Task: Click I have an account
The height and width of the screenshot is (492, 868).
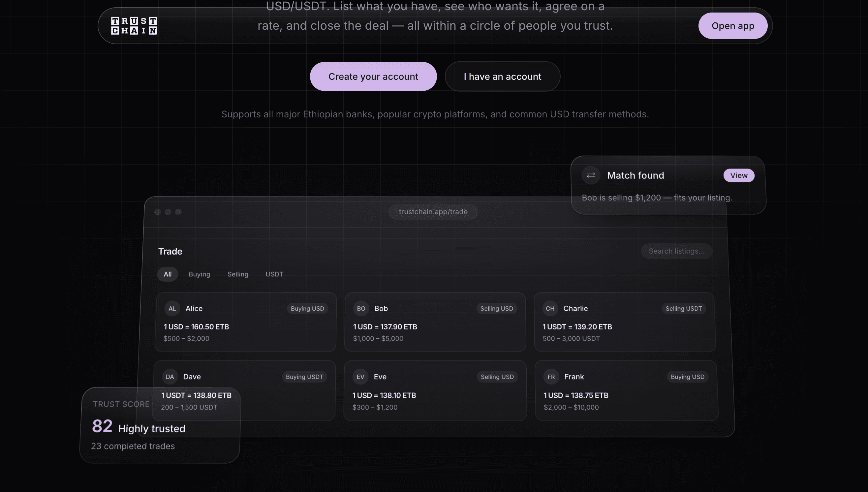Action: pyautogui.click(x=502, y=77)
